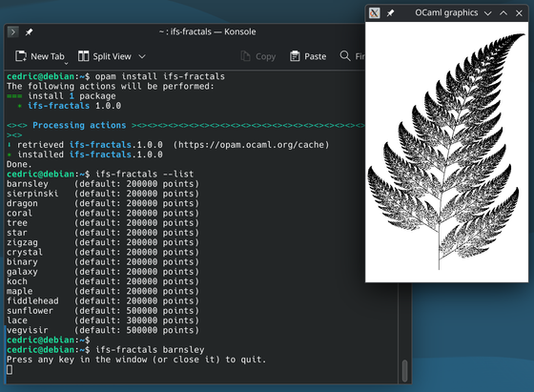Click the 'Processing actions' heading text
The width and height of the screenshot is (534, 392).
tap(79, 125)
